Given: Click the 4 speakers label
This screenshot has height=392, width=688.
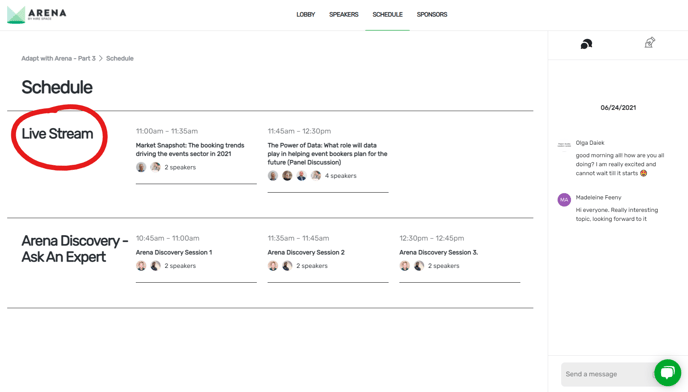Looking at the screenshot, I should point(340,176).
